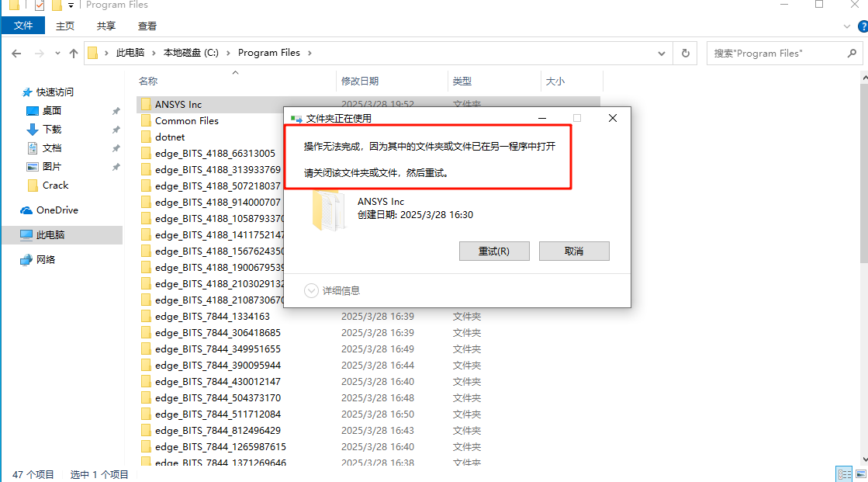The height and width of the screenshot is (482, 868).
Task: Click the up arrow to parent folder
Action: click(x=74, y=53)
